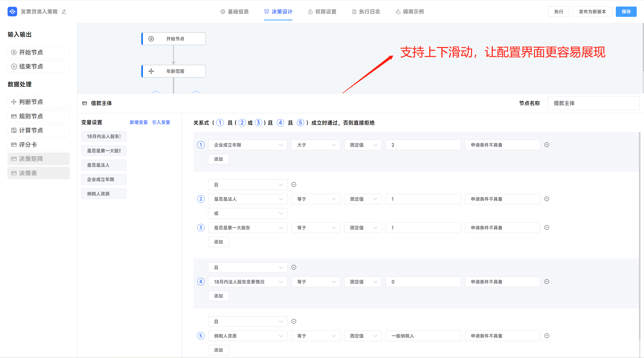644x358 pixels.
Task: Select 决策矩阵 in sidebar palette
Action: pos(38,159)
